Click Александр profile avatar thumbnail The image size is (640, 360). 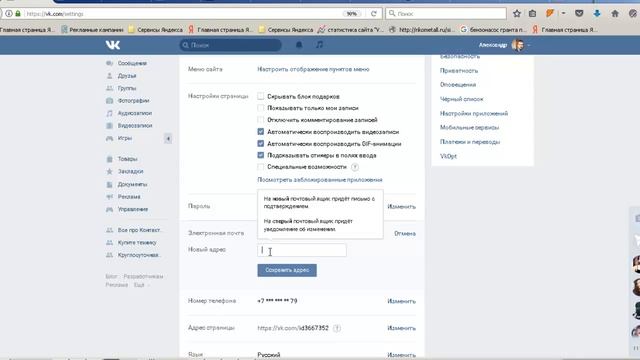(518, 45)
